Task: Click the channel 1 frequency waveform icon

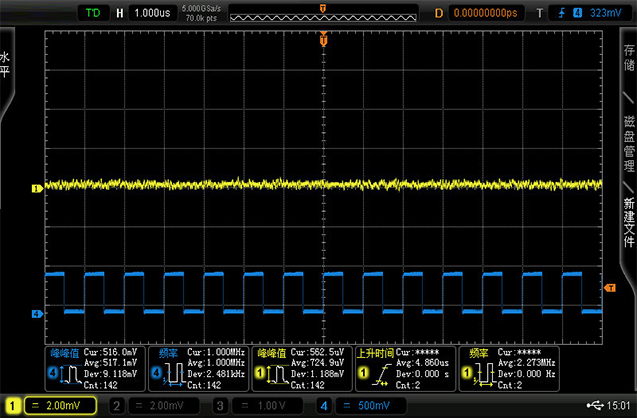Action: tap(485, 374)
